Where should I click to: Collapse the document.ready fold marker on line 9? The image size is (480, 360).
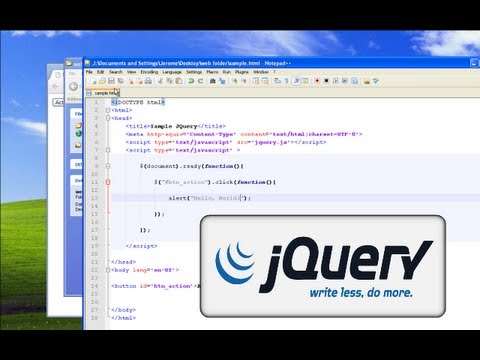108,166
